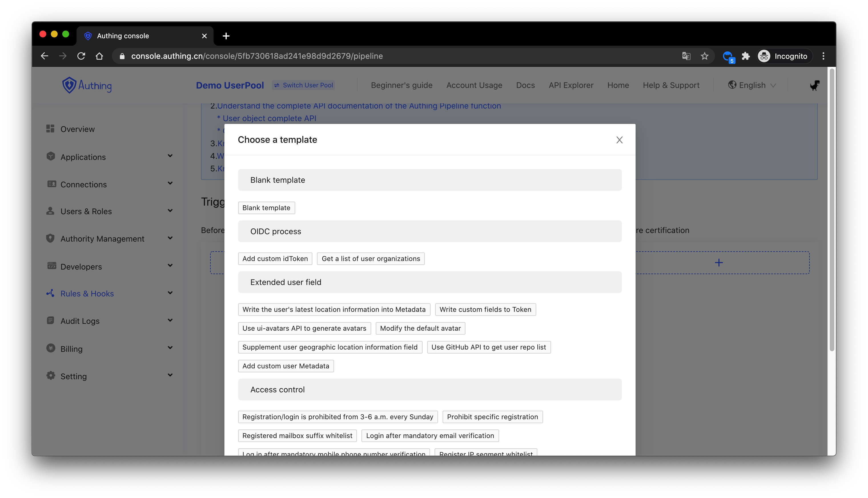The width and height of the screenshot is (868, 498).
Task: Click the Demo UserPool title
Action: (x=230, y=85)
